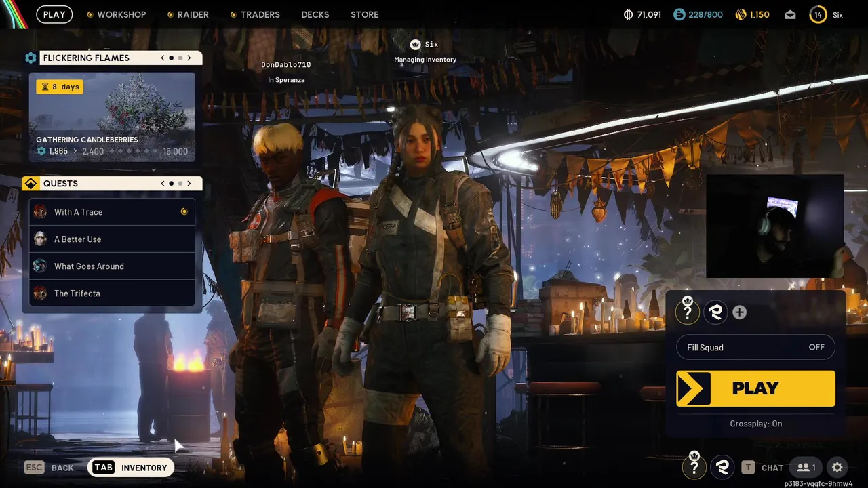Select the DonDablo710 player nameplate

pos(285,65)
